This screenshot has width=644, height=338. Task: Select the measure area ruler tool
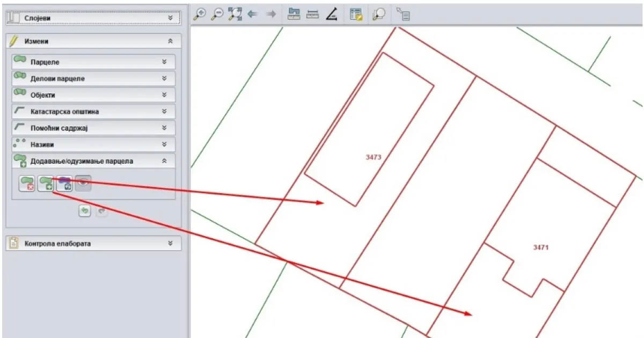(294, 14)
